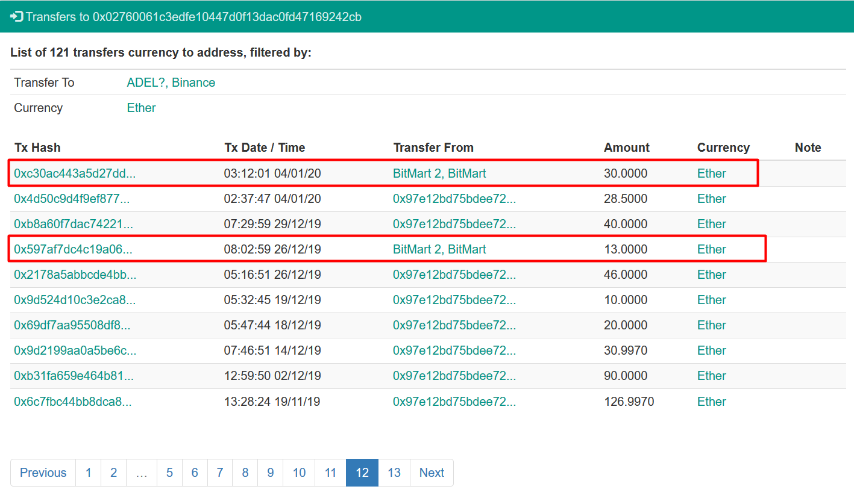Image resolution: width=854 pixels, height=504 pixels.
Task: Jump to pagination page 8
Action: coord(245,473)
